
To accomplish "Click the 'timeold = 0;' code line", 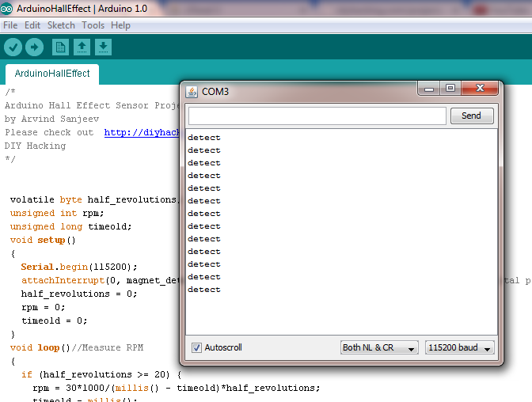I will point(55,320).
